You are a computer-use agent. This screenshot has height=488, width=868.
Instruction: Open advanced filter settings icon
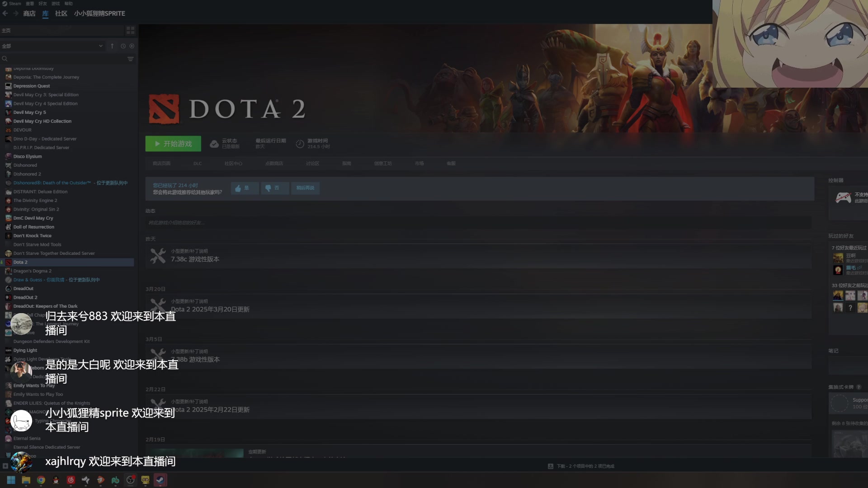click(130, 59)
